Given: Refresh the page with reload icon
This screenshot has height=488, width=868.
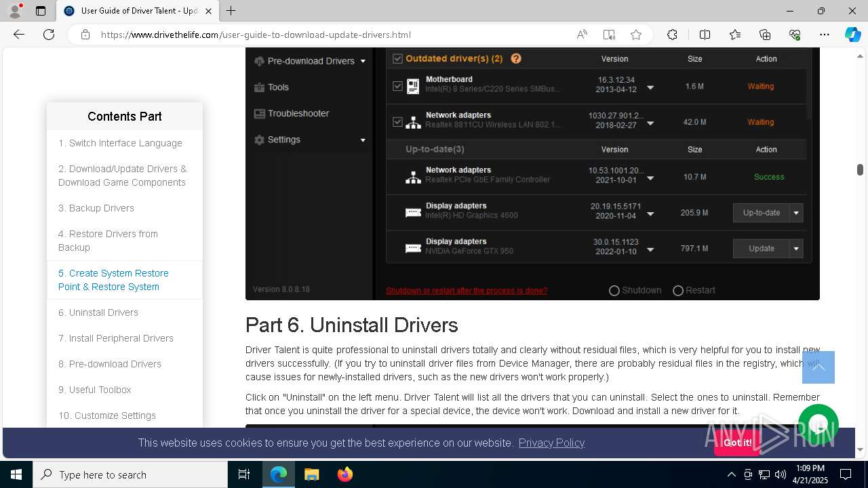Looking at the screenshot, I should coord(49,35).
